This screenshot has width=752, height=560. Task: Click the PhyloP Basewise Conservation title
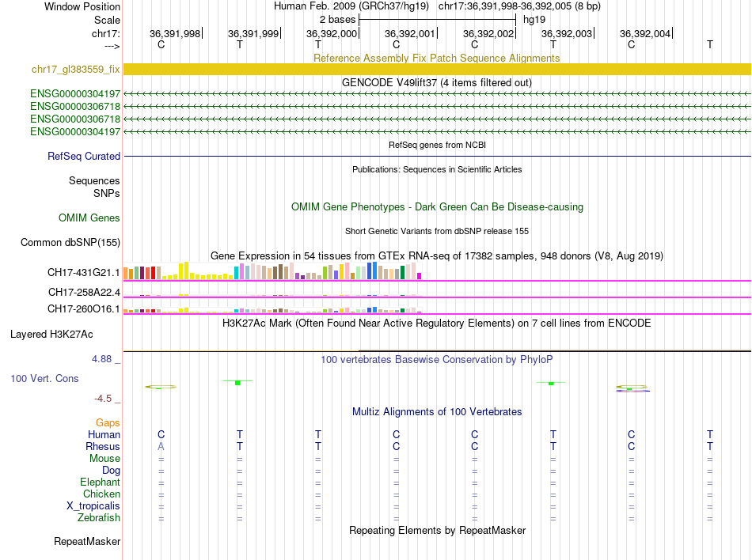coord(437,359)
